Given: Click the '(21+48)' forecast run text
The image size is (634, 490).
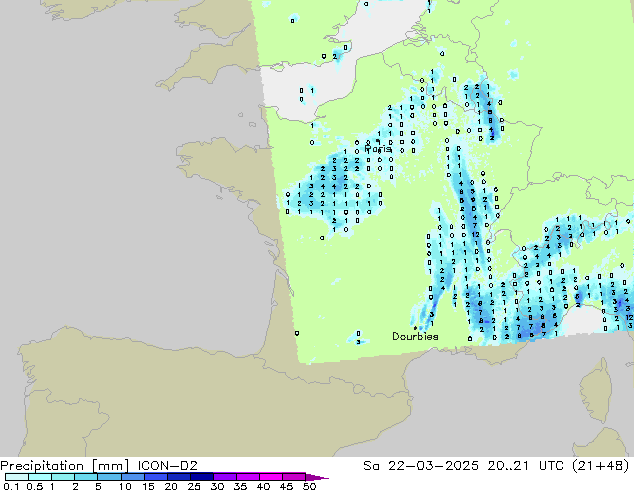Looking at the screenshot, I should (600, 466).
